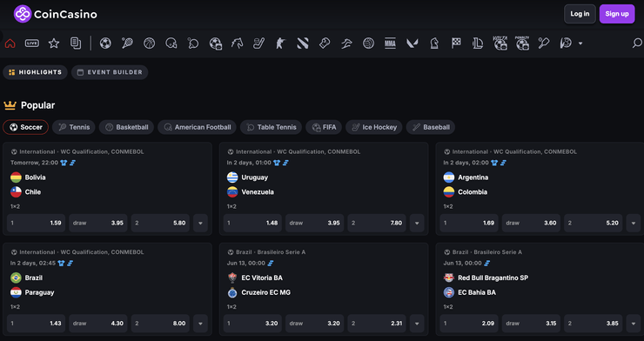This screenshot has height=341, width=644.
Task: Select the checkered flag racing icon
Action: pos(456,43)
